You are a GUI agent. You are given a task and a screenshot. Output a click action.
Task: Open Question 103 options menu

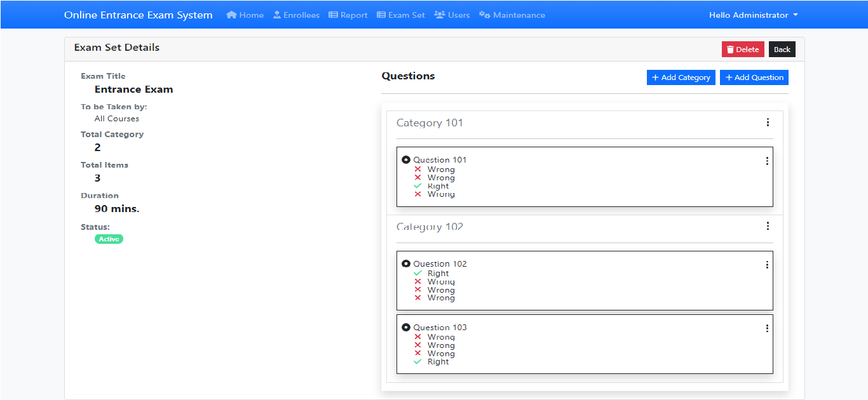click(x=767, y=328)
